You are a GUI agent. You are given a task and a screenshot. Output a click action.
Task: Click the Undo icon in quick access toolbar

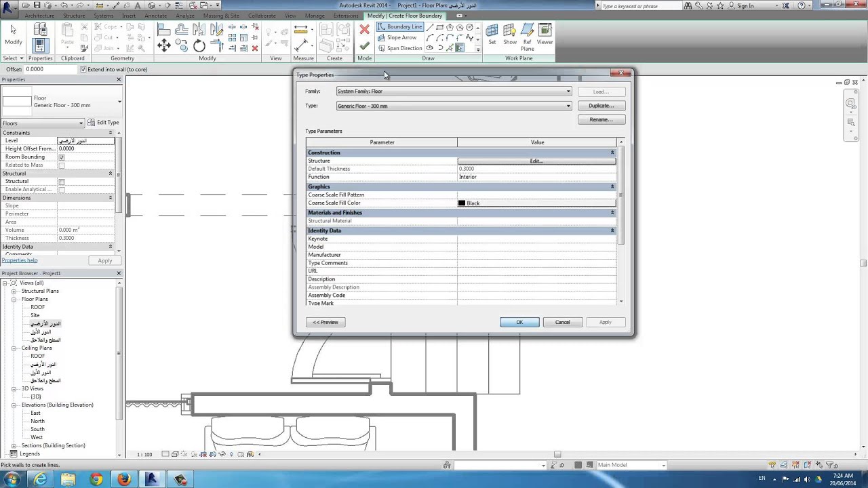pyautogui.click(x=64, y=5)
